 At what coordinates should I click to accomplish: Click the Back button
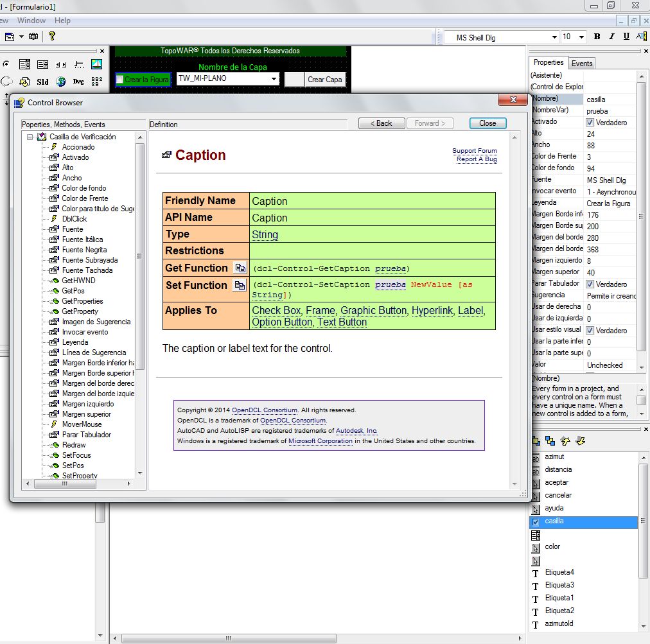[382, 123]
